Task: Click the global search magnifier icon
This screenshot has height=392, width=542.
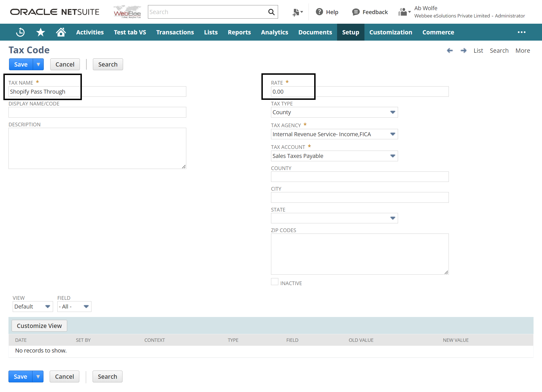Action: 271,12
